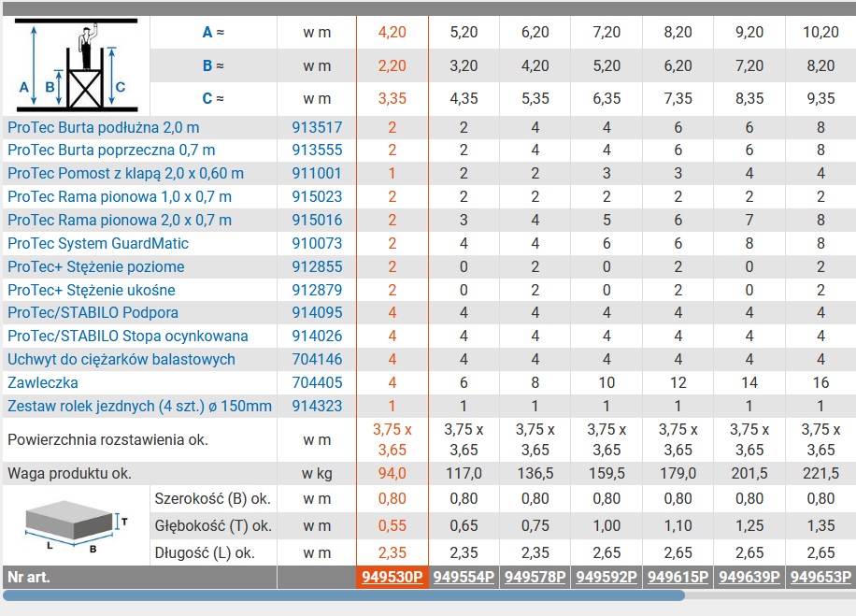
Task: Click part number 911001
Action: coord(317,174)
